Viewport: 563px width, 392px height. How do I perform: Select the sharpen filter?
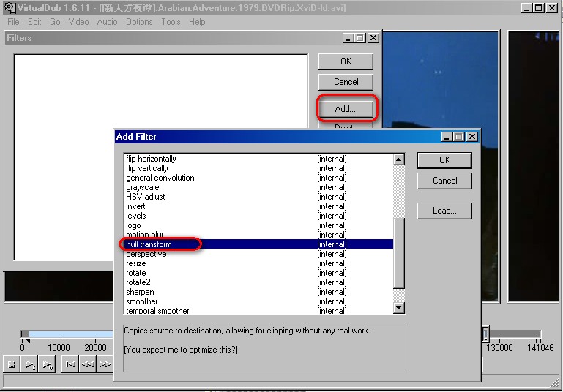[258, 292]
